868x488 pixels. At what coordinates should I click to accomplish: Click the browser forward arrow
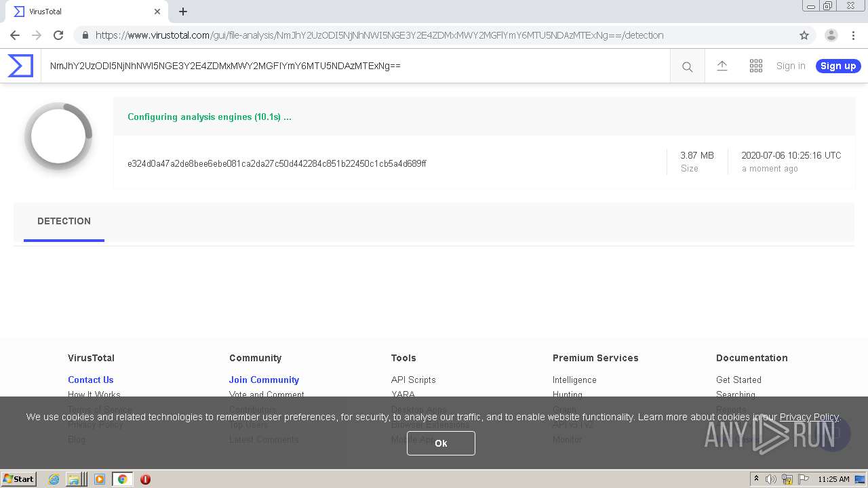click(37, 35)
